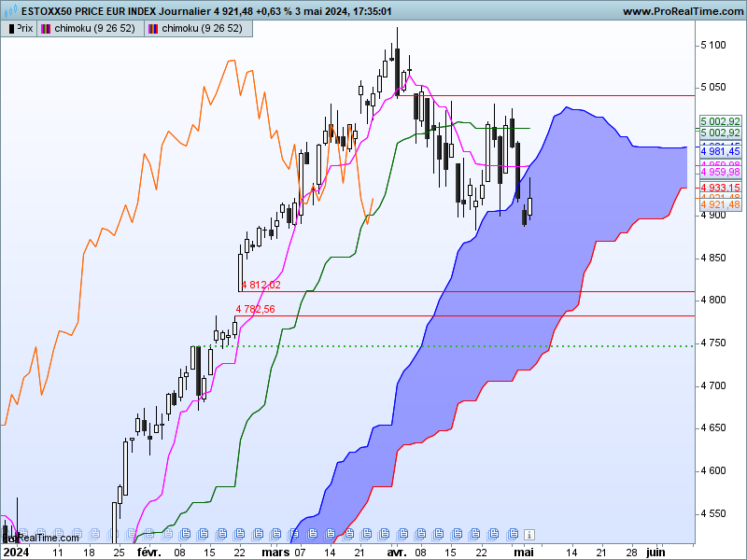This screenshot has height=560, width=747.
Task: Click the 5 100 price axis value
Action: 713,45
